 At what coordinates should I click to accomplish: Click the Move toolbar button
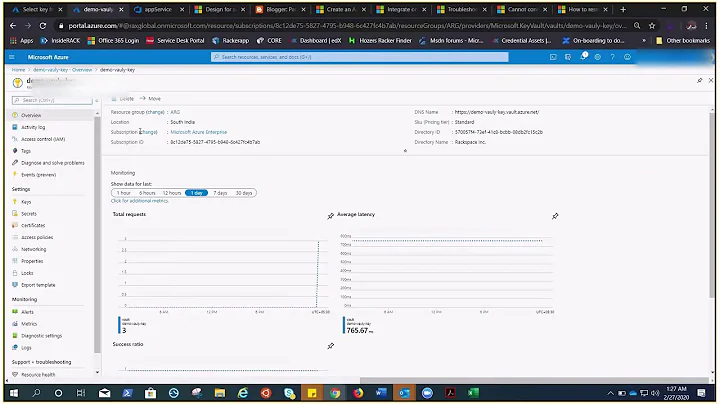(x=150, y=99)
